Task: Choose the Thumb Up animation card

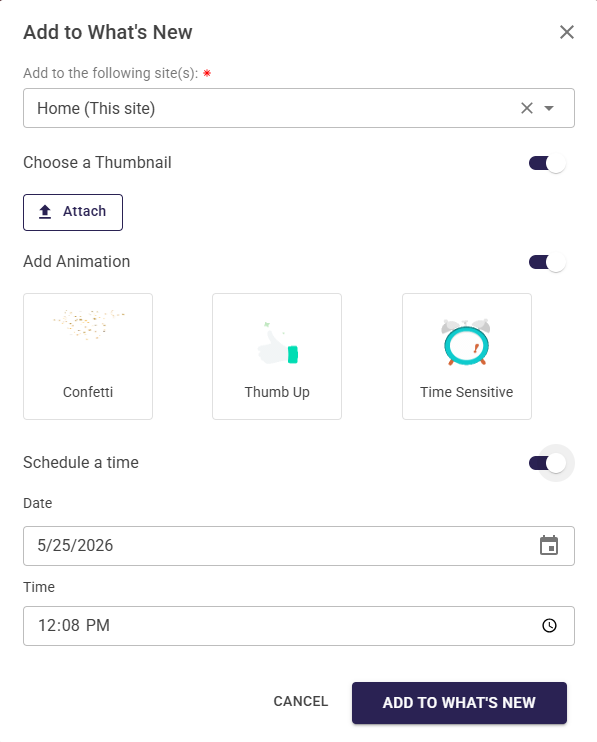Action: 277,356
